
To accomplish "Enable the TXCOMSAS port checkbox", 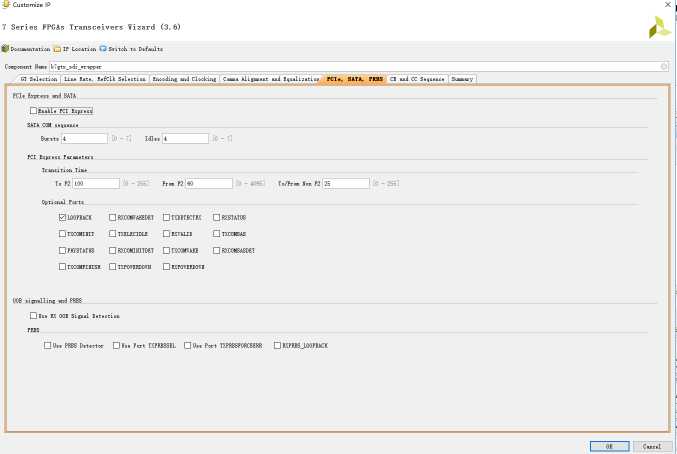I will point(216,233).
